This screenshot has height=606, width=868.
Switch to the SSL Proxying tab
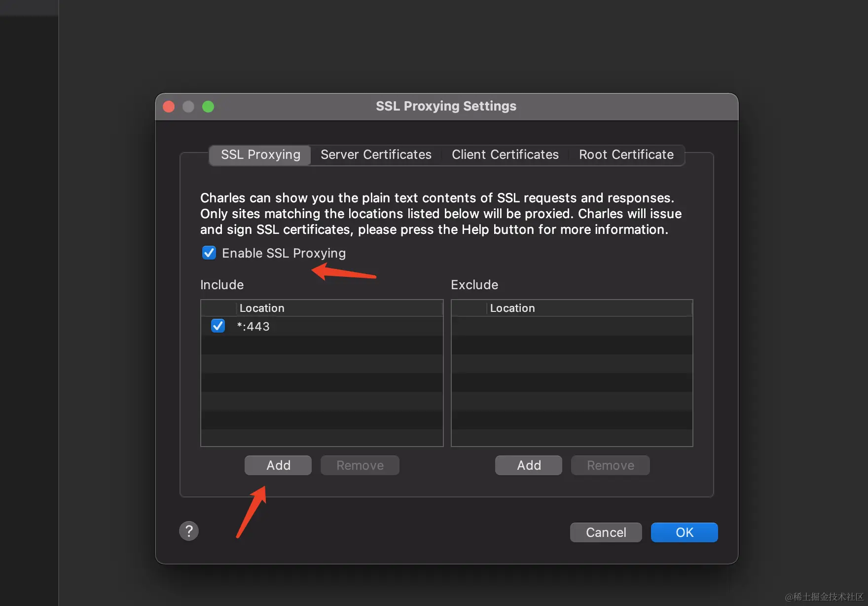point(260,155)
